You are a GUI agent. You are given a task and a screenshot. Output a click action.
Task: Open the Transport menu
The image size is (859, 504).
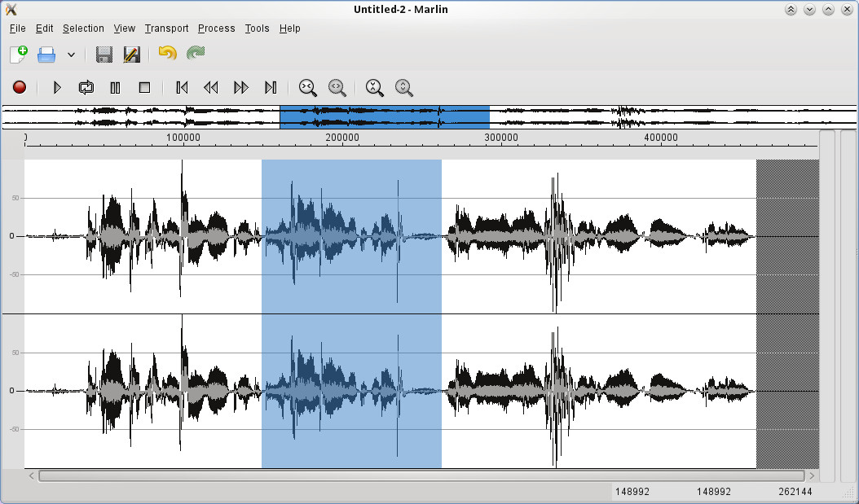click(x=166, y=28)
